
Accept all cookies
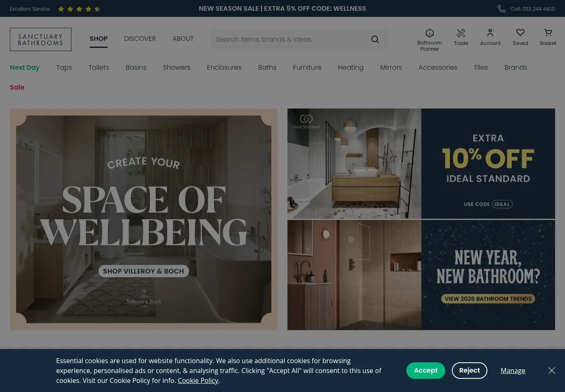click(426, 371)
